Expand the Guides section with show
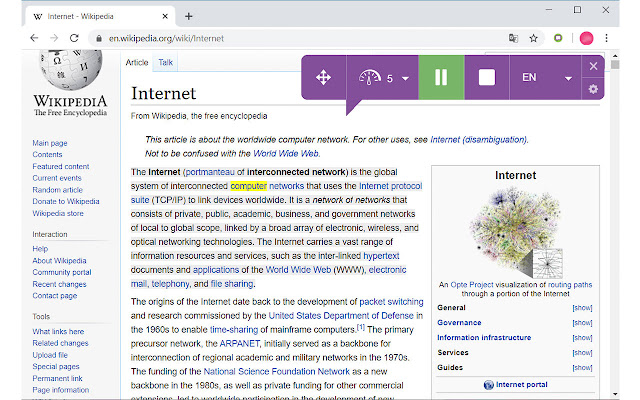 tap(582, 368)
